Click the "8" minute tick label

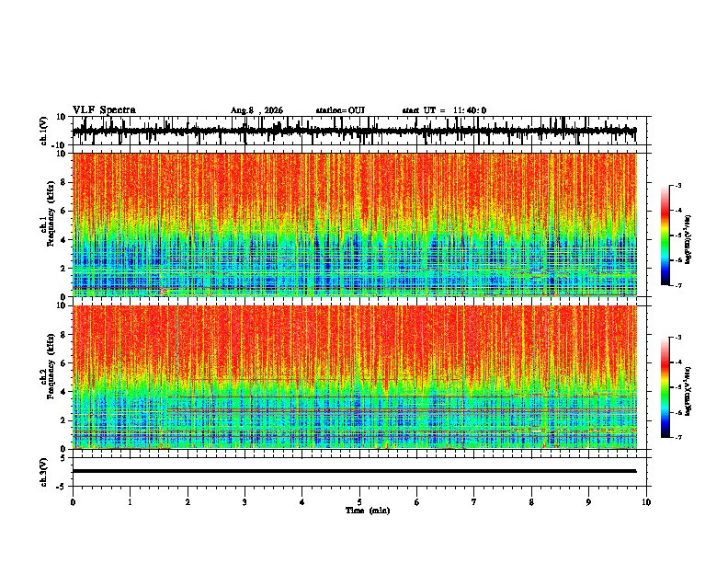531,502
